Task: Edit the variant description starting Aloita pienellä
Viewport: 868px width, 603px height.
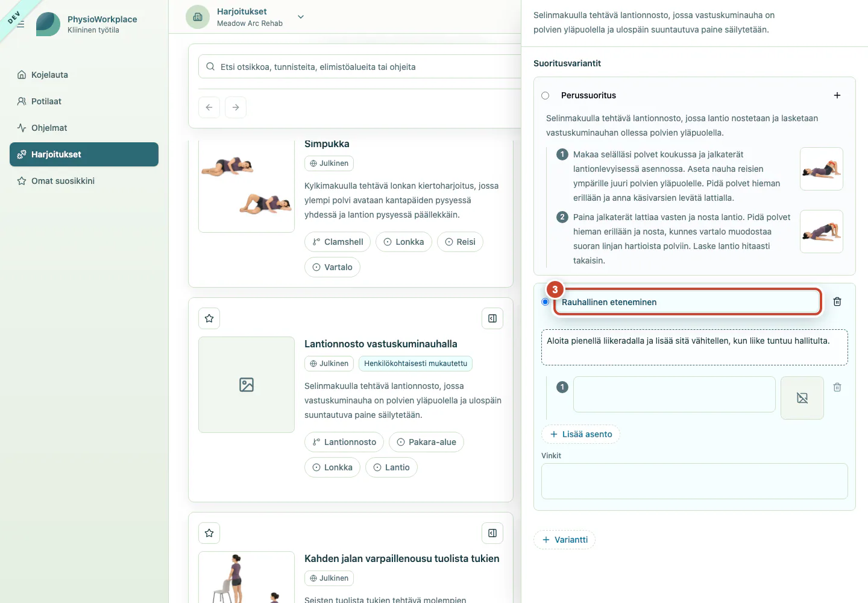Action: tap(694, 347)
